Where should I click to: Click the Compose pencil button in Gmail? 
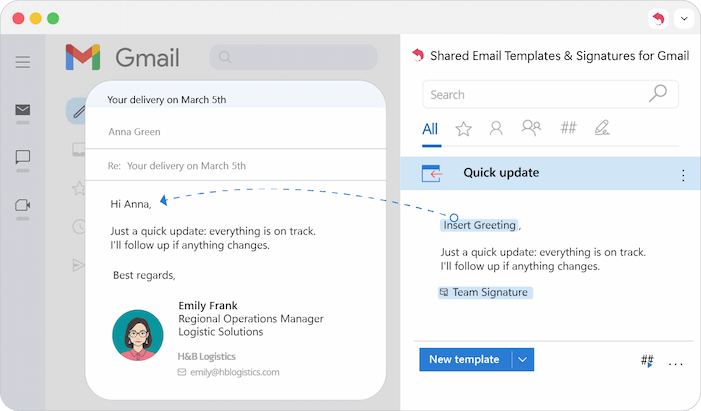click(78, 110)
